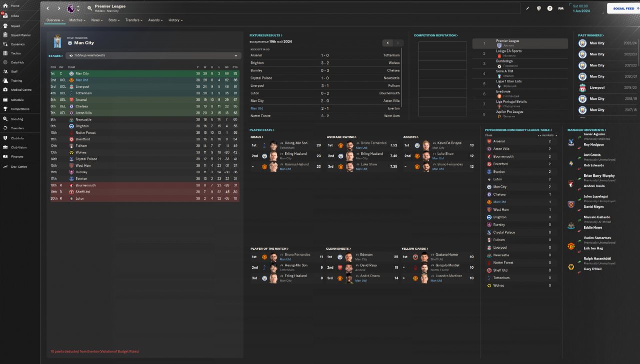The height and width of the screenshot is (364, 640).
Task: Show previous fixtures date
Action: point(387,43)
